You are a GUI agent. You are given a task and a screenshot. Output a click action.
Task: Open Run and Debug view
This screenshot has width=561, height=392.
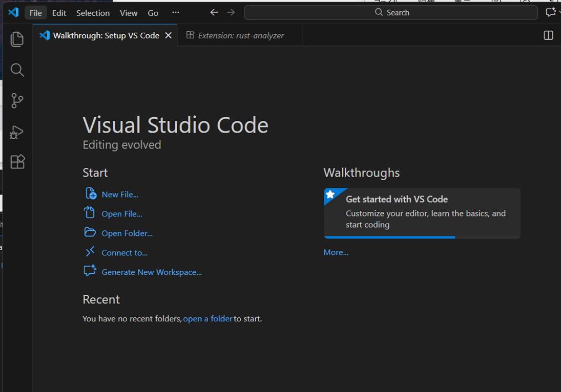(17, 132)
